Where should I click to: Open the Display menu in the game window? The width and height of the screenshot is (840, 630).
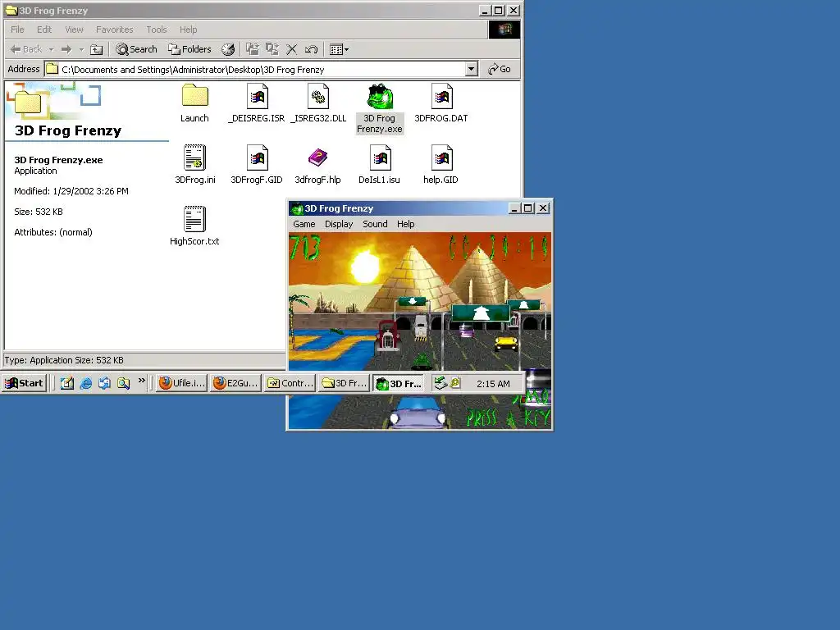pos(339,224)
